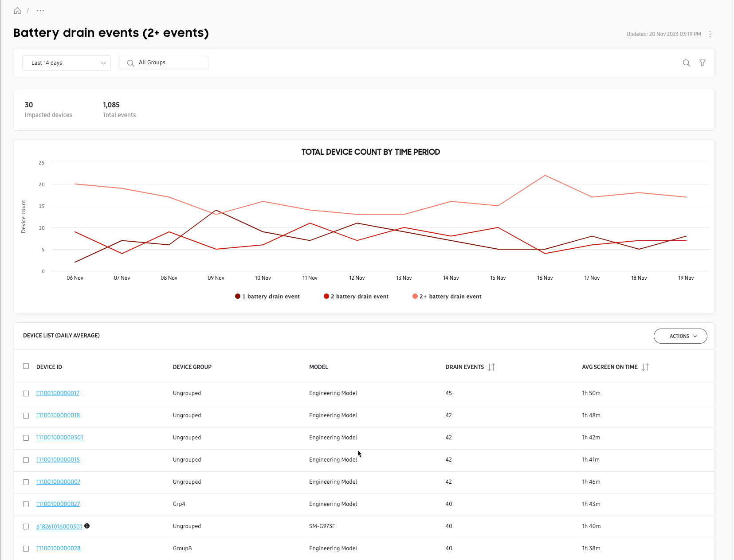
Task: Expand the breadcrumb ellipsis menu
Action: [x=40, y=11]
